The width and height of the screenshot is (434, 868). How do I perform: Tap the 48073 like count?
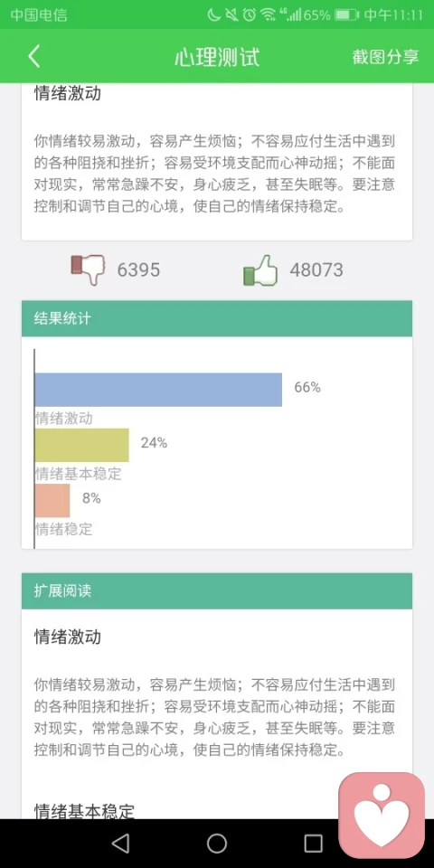point(316,270)
